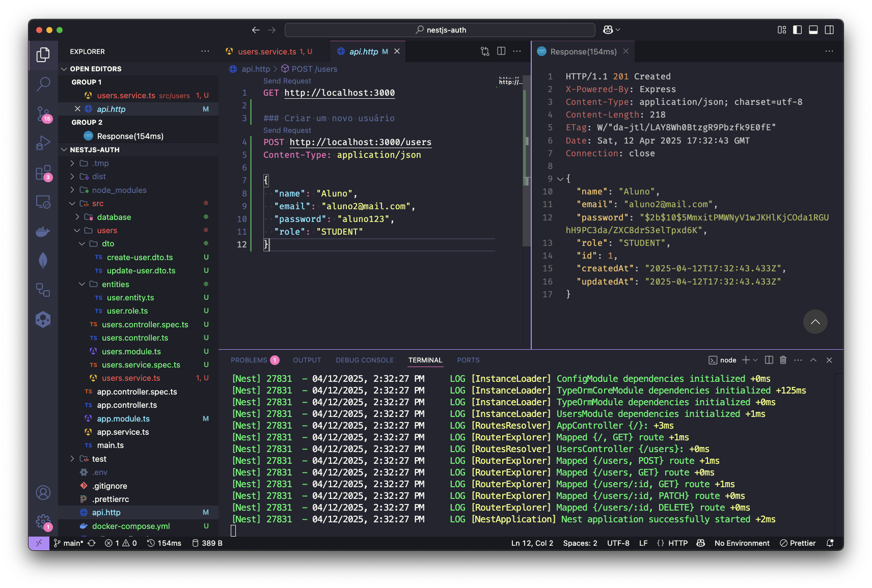Open the Search view in activity bar
872x588 pixels.
pyautogui.click(x=43, y=83)
